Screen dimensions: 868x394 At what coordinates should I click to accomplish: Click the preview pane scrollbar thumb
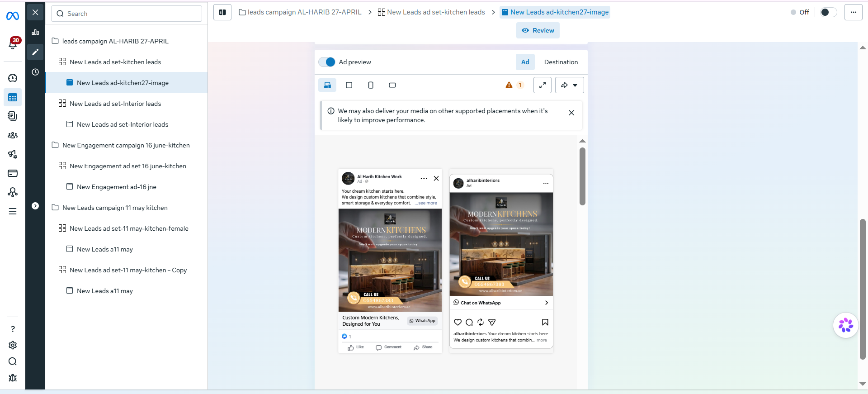coord(582,176)
